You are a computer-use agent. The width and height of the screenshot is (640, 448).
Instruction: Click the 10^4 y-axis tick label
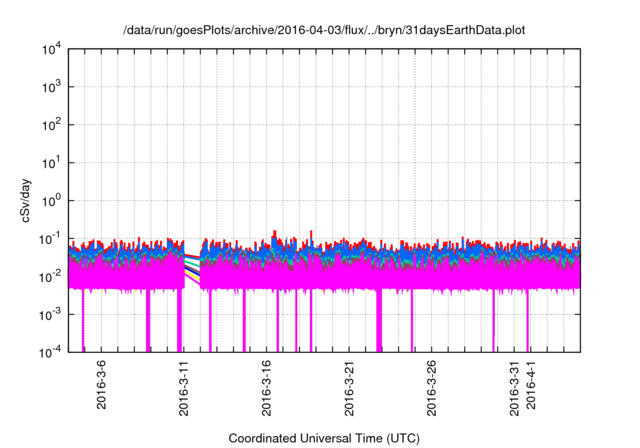click(51, 50)
